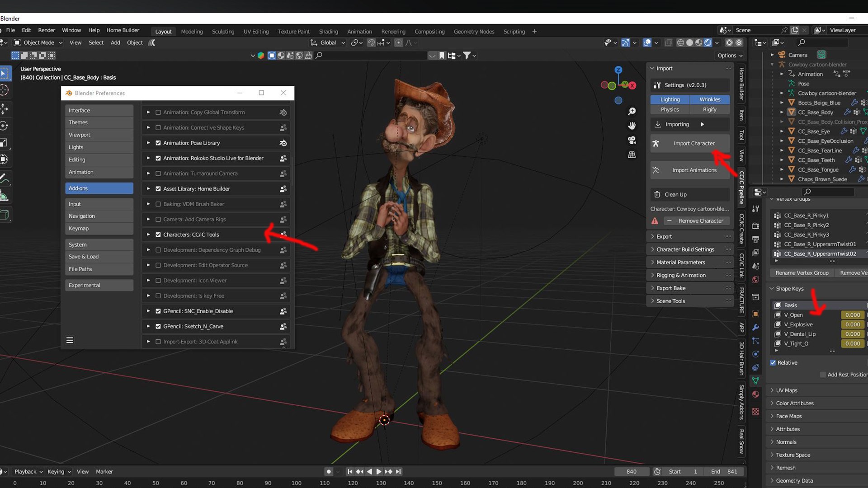Open the Object Data properties tab icon
The width and height of the screenshot is (868, 488).
755,381
